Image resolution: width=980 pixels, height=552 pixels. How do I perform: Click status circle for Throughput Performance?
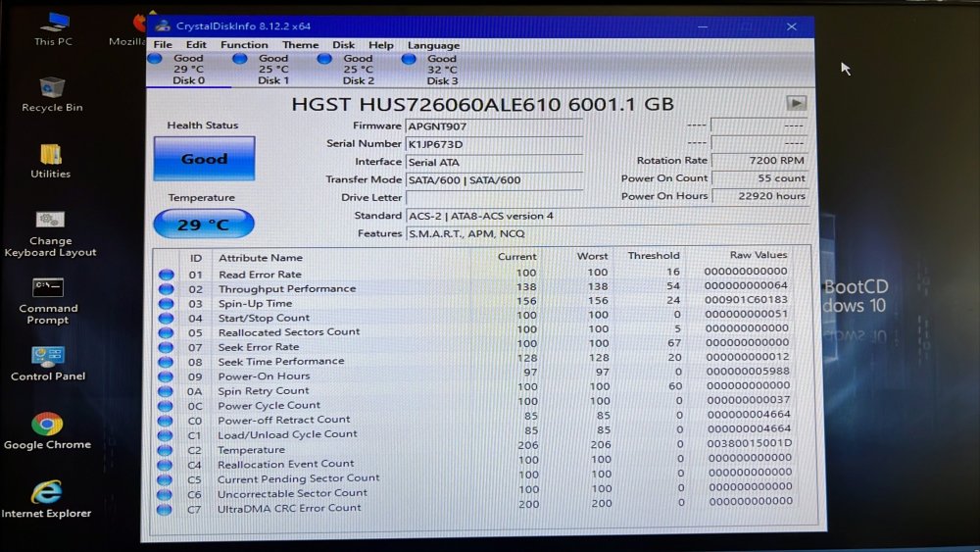tap(167, 288)
